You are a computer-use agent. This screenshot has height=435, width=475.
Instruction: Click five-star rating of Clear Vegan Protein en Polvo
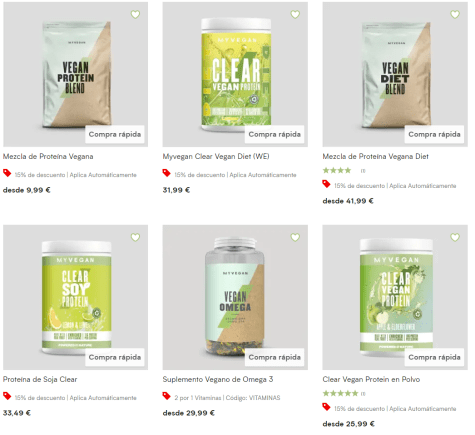[x=340, y=393]
